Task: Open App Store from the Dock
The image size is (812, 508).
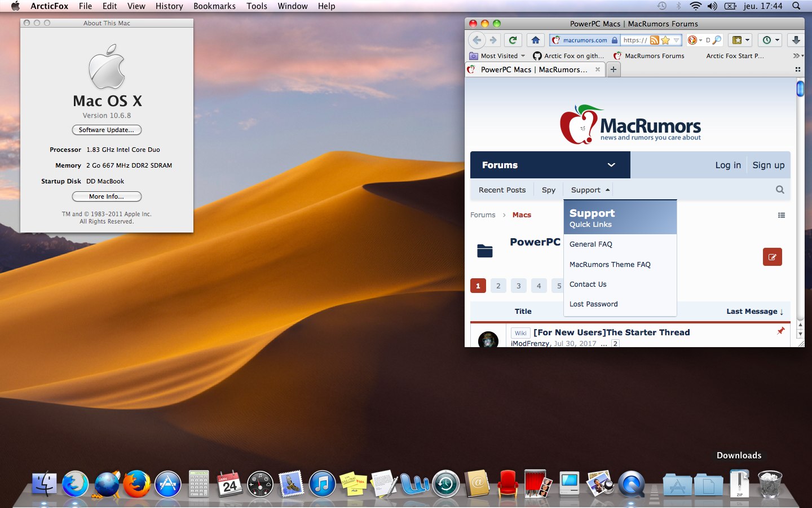Action: [x=168, y=484]
